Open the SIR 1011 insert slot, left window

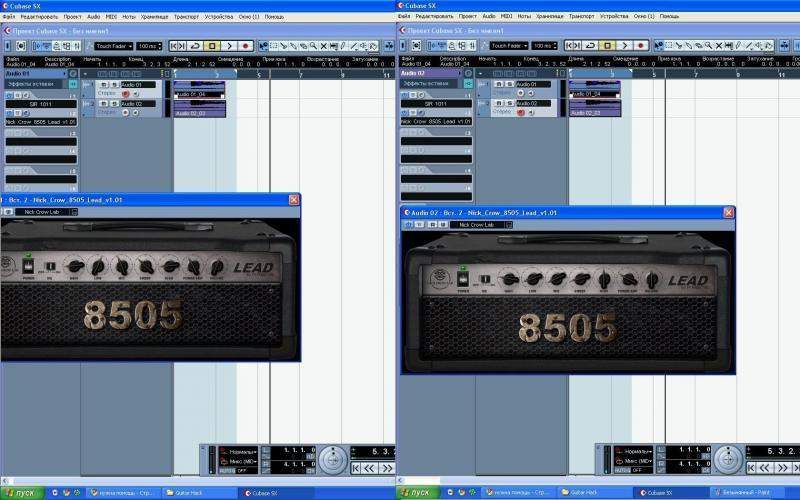(x=41, y=104)
